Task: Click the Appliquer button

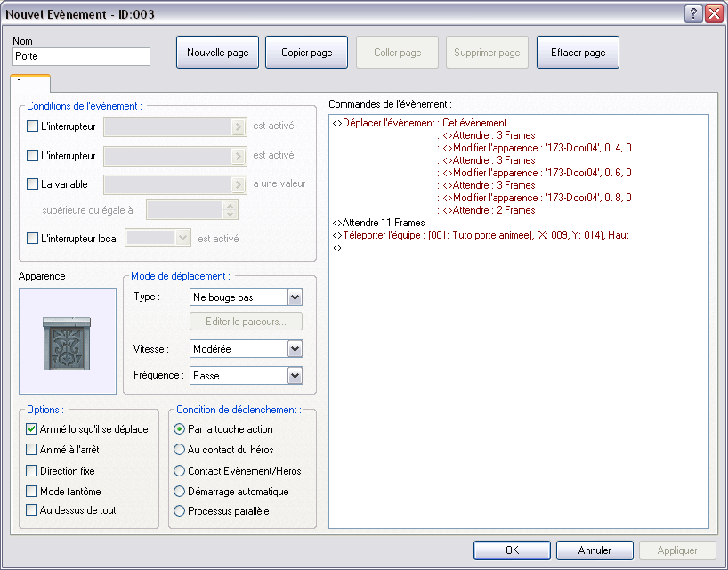Action: pyautogui.click(x=677, y=550)
